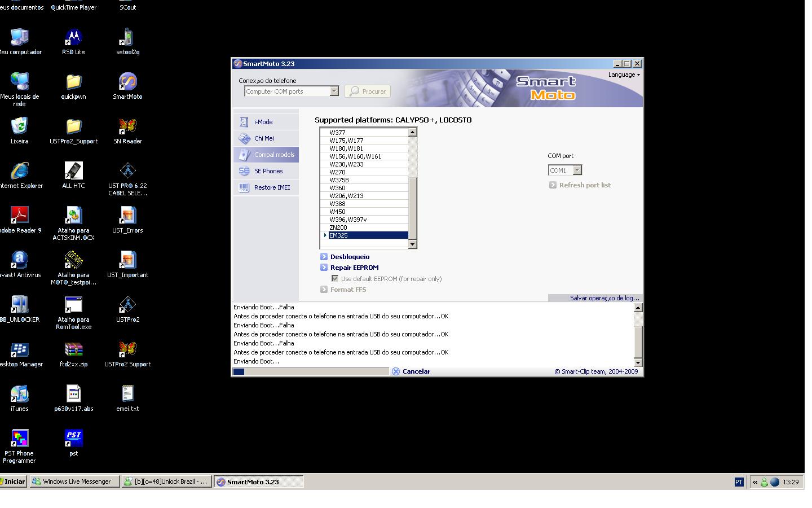Click the Format FFS action
Image resolution: width=812 pixels, height=508 pixels.
point(343,290)
